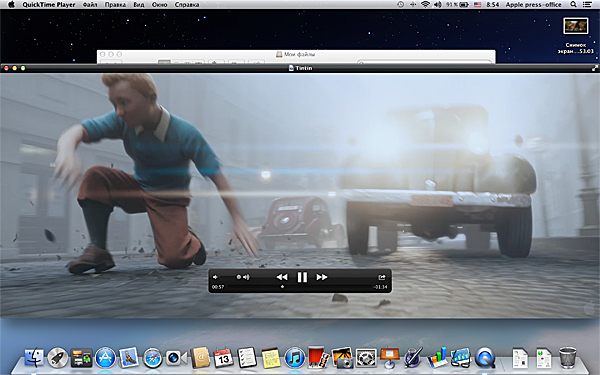The height and width of the screenshot is (375, 600).
Task: Open the system volume menu bar item
Action: 437,5
